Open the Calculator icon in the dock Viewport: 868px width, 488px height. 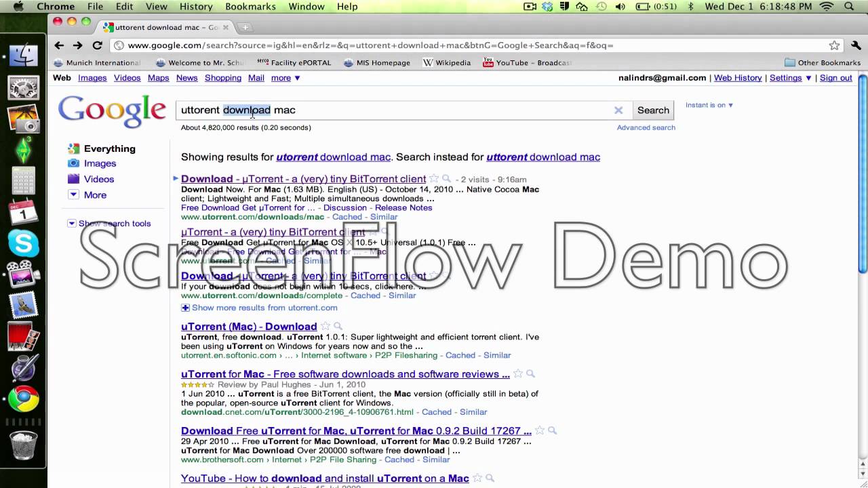click(23, 181)
